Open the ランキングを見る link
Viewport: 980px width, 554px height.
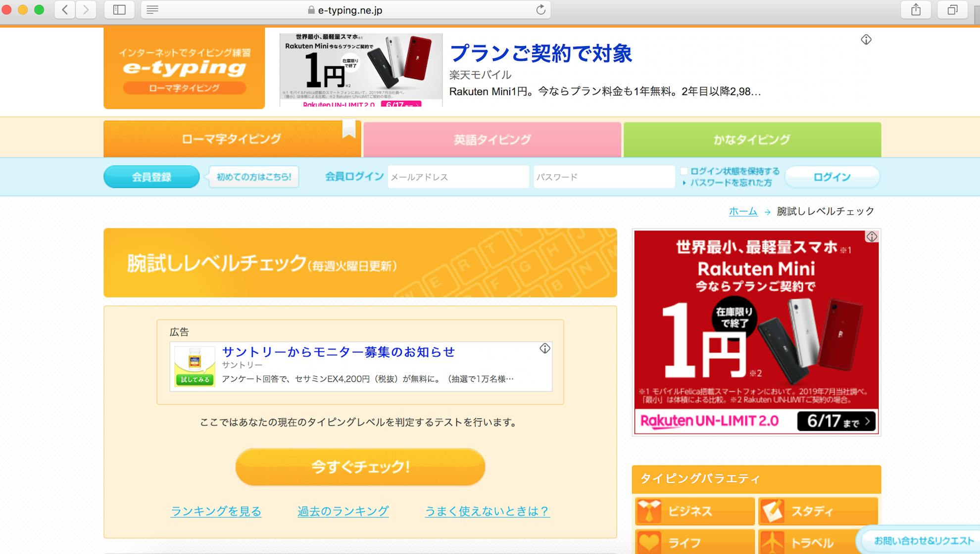pos(216,511)
